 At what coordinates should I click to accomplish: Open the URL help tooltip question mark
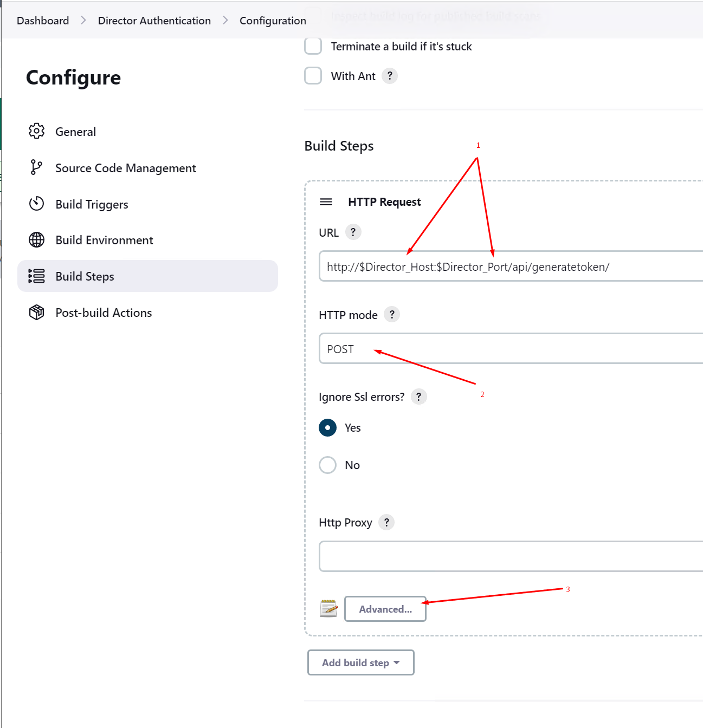tap(353, 232)
